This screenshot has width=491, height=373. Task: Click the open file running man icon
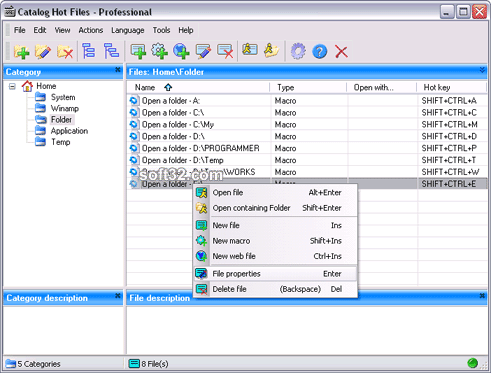click(250, 50)
